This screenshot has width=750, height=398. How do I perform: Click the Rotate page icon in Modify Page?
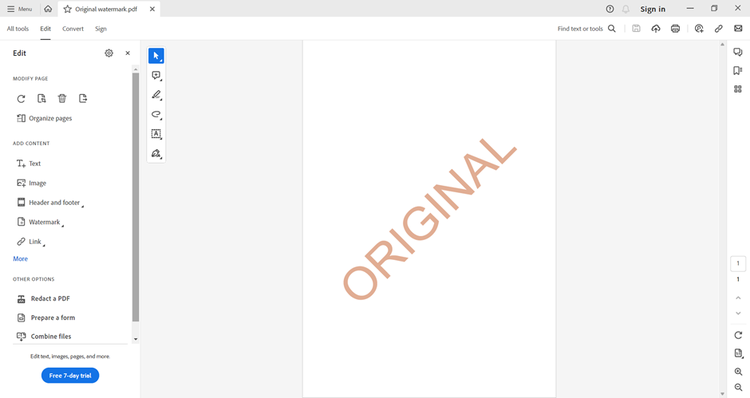click(21, 99)
